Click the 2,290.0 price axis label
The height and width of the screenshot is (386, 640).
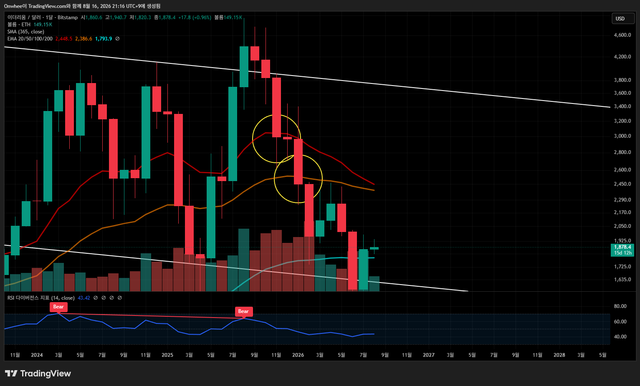tap(622, 200)
